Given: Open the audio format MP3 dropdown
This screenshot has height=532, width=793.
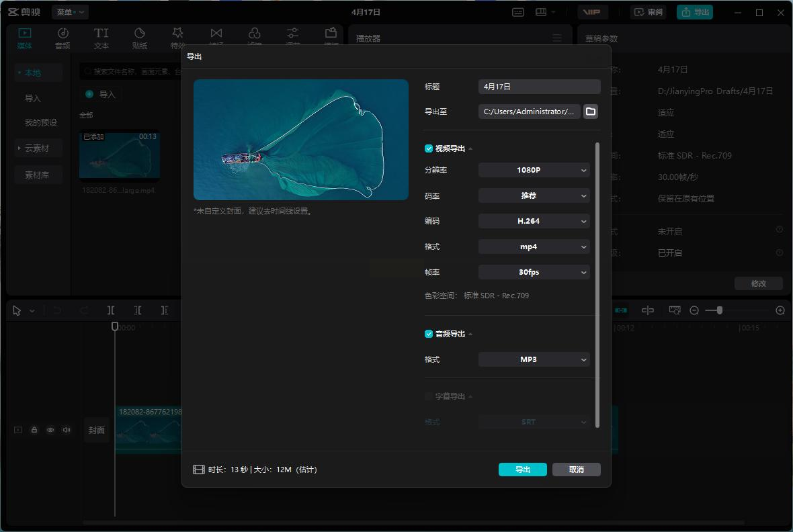Looking at the screenshot, I should tap(534, 359).
